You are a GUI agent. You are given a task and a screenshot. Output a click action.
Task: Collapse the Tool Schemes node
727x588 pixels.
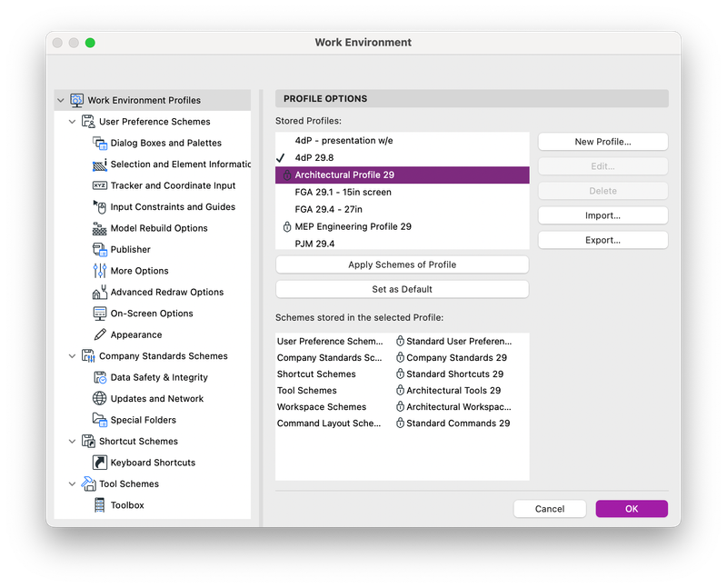(x=72, y=483)
